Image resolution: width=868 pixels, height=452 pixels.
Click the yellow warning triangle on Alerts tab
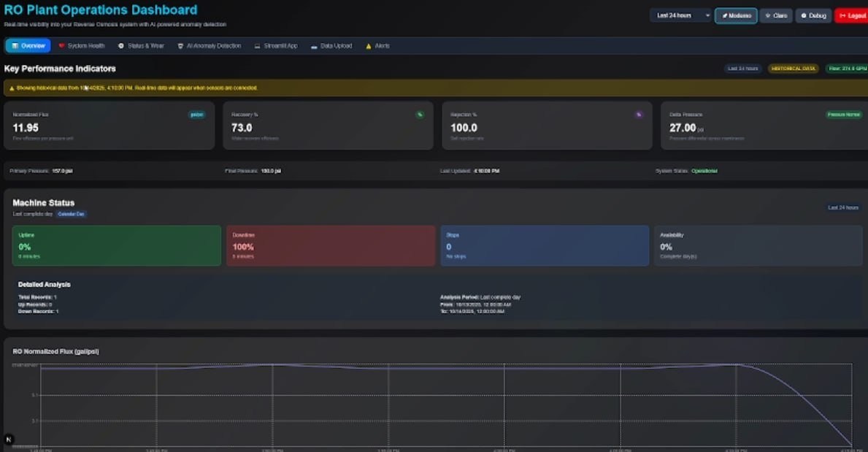coord(369,46)
